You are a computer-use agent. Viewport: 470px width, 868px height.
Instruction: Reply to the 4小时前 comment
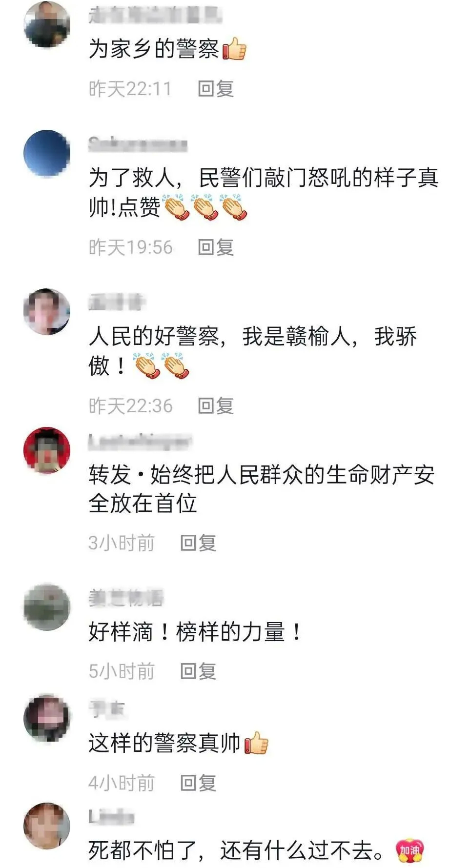click(x=198, y=783)
